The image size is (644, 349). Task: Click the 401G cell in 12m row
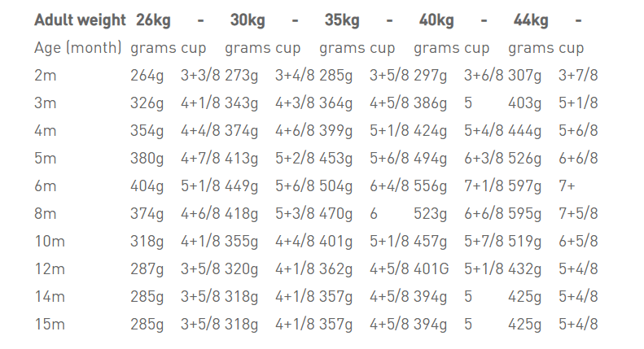click(431, 268)
